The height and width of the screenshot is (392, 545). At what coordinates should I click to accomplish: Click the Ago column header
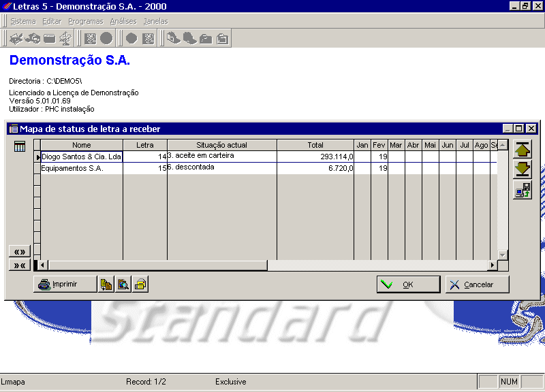482,145
